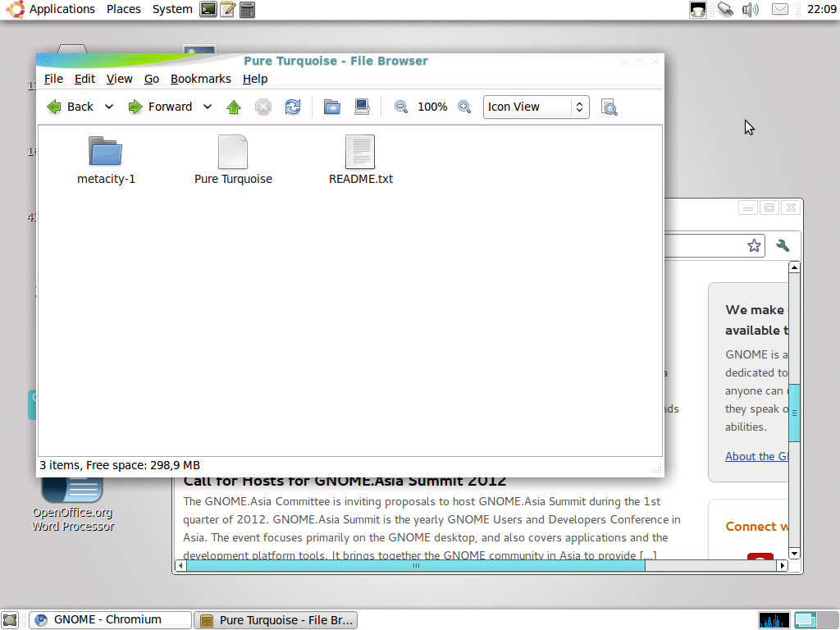
Task: Open the Bookmarks menu
Action: 201,79
